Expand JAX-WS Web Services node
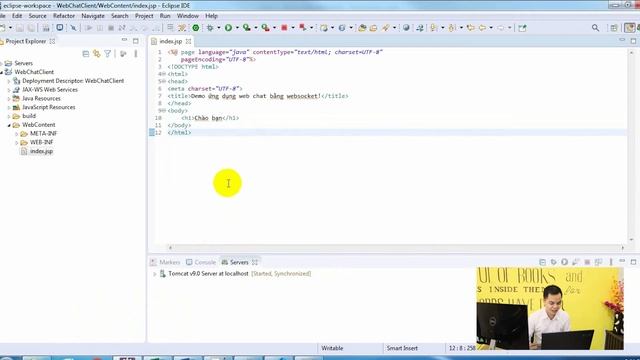The image size is (640, 360). (9, 90)
